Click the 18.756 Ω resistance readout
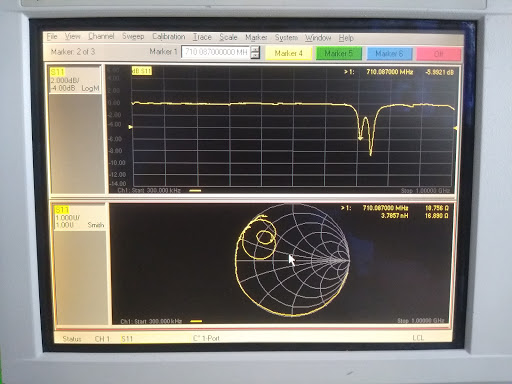This screenshot has height=384, width=512. coord(437,208)
